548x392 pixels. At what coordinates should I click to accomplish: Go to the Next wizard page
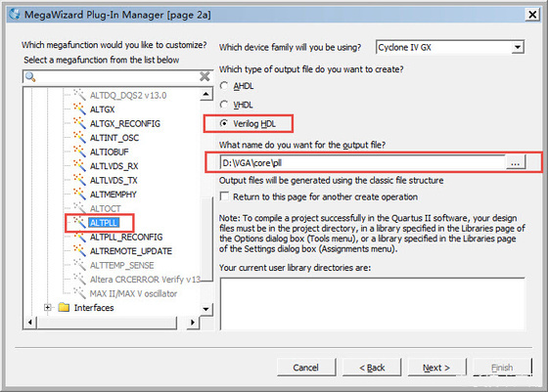436,368
